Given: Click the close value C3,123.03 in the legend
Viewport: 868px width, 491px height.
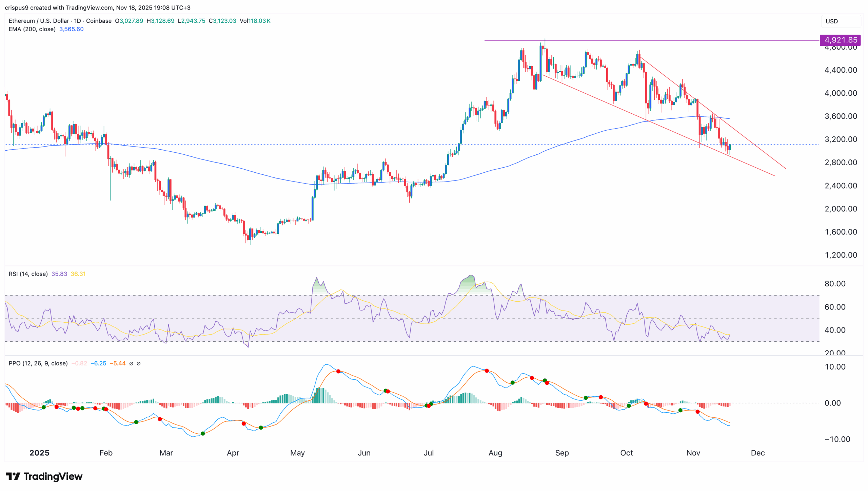Looking at the screenshot, I should click(222, 21).
